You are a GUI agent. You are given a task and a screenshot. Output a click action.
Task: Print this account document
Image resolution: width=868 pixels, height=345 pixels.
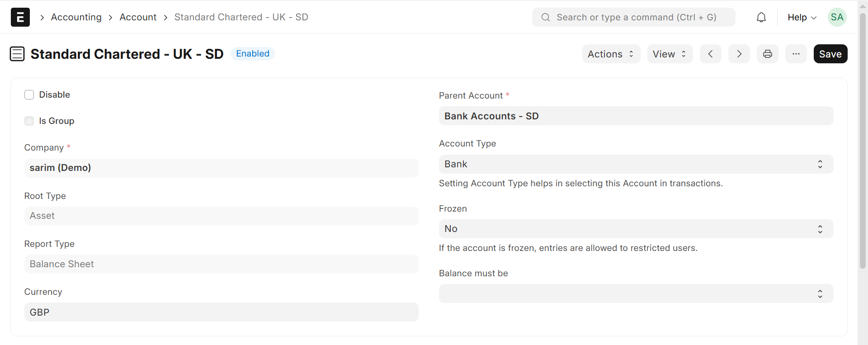[768, 54]
